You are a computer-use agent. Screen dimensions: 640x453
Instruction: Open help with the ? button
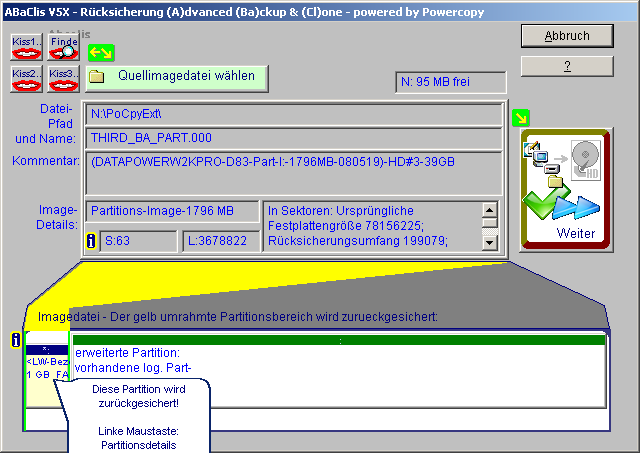tap(567, 66)
